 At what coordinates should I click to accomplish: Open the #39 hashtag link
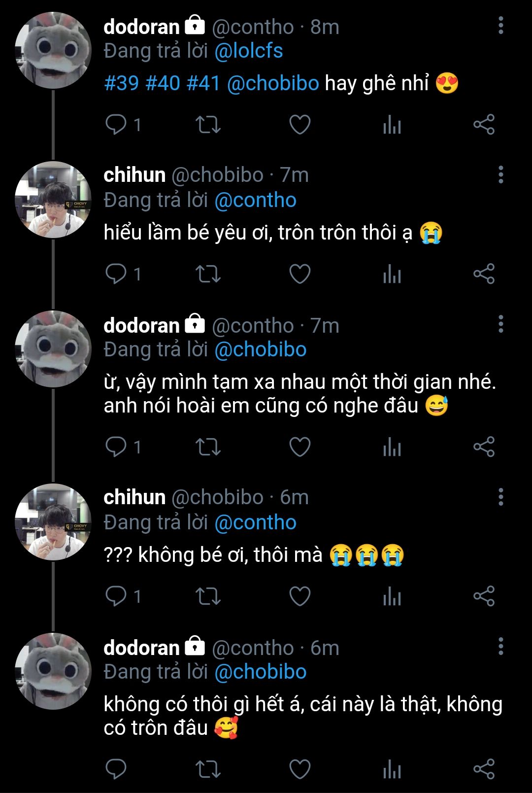pyautogui.click(x=122, y=83)
